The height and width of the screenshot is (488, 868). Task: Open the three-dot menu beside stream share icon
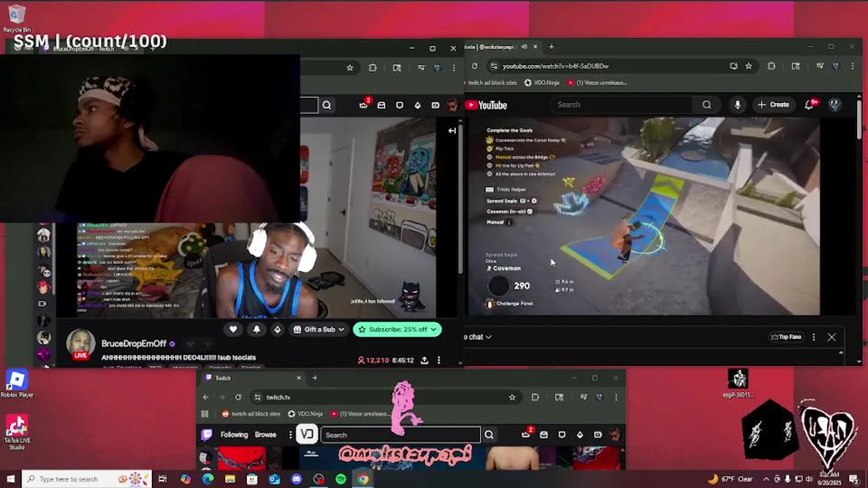pyautogui.click(x=439, y=360)
